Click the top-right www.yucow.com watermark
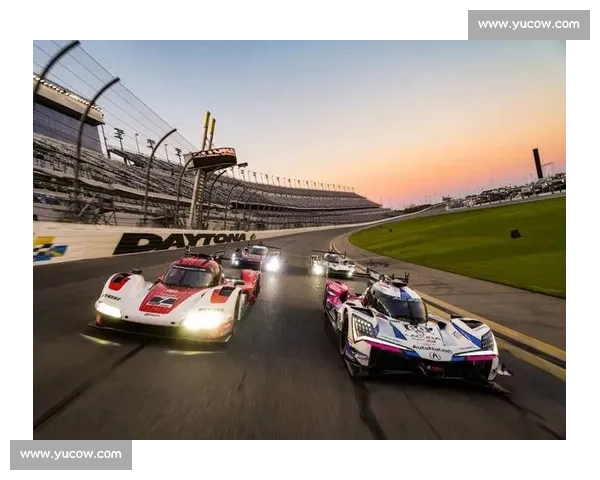The width and height of the screenshot is (600, 480). pyautogui.click(x=527, y=24)
